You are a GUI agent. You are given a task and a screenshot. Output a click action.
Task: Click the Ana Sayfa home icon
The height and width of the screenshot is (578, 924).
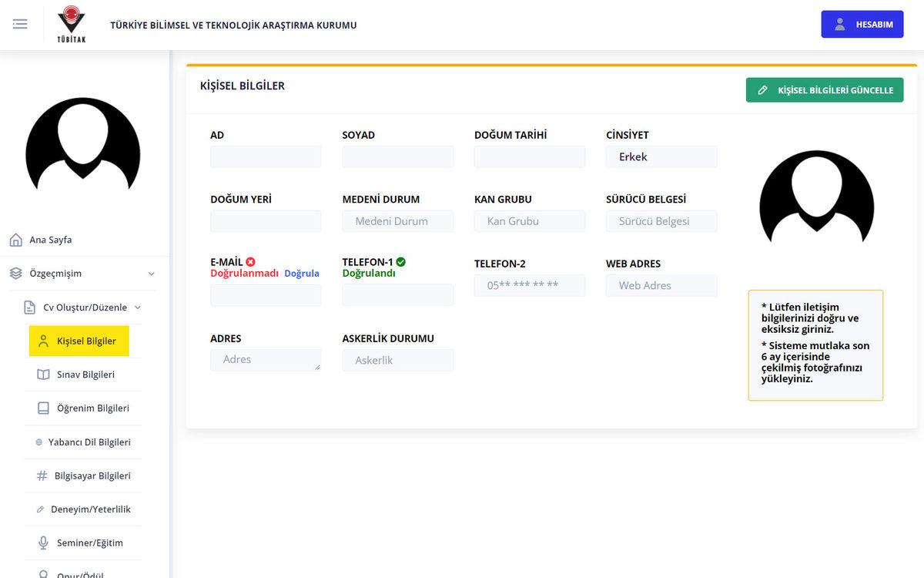point(15,240)
